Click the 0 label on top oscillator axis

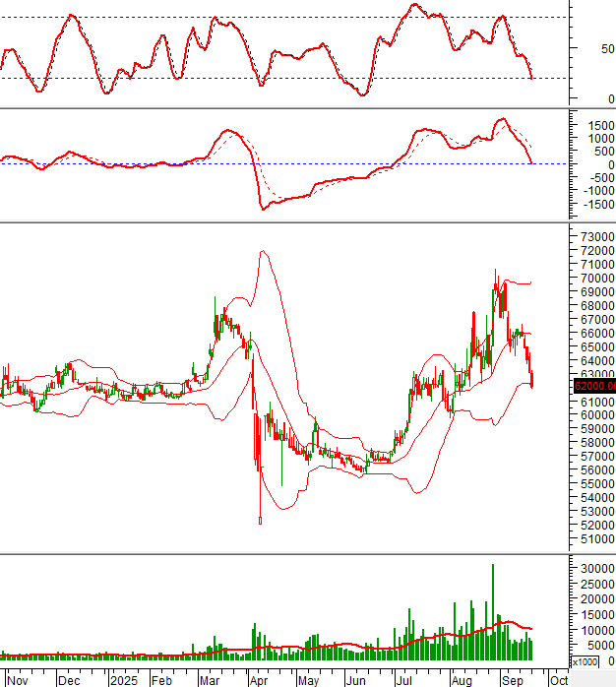coord(611,99)
